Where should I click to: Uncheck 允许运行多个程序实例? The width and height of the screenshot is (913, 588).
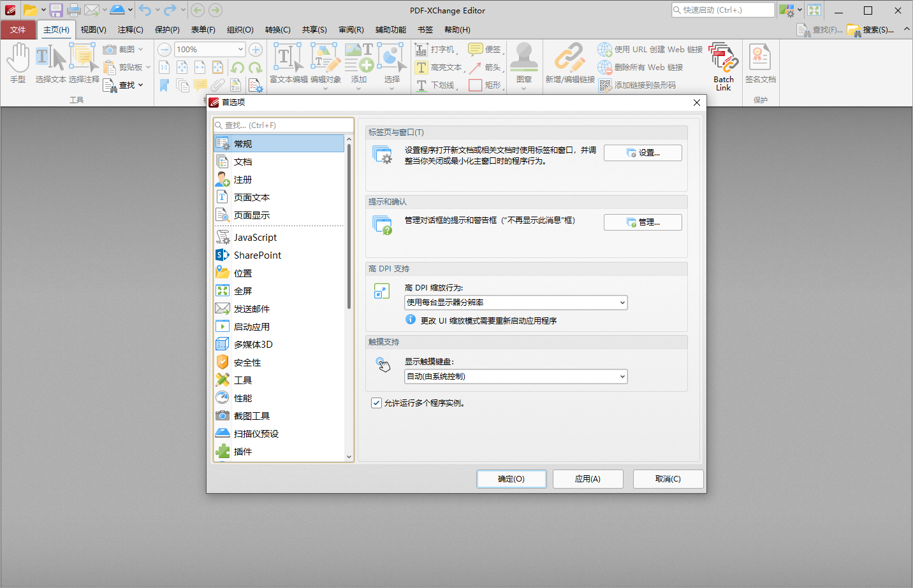pyautogui.click(x=376, y=402)
